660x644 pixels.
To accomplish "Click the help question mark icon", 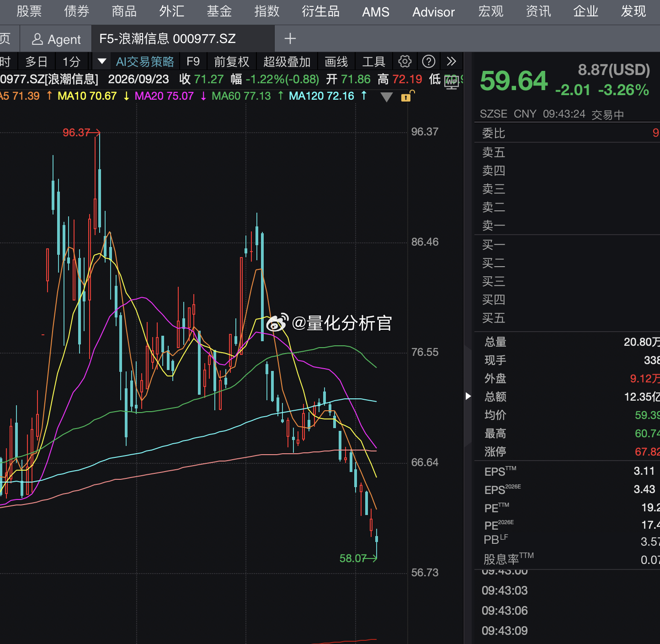I will tap(429, 61).
